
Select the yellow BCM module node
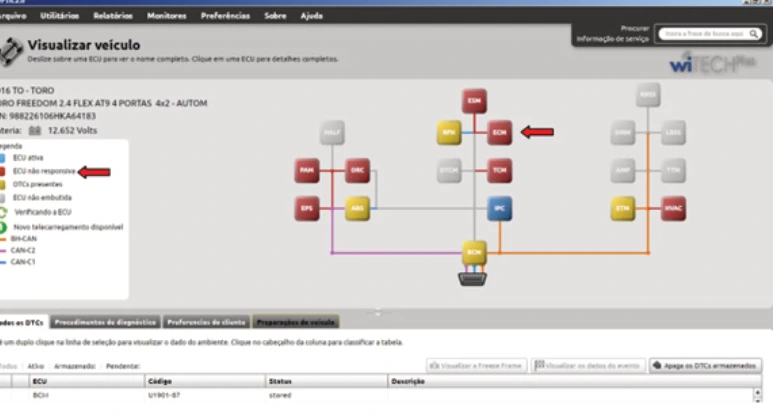click(x=474, y=253)
